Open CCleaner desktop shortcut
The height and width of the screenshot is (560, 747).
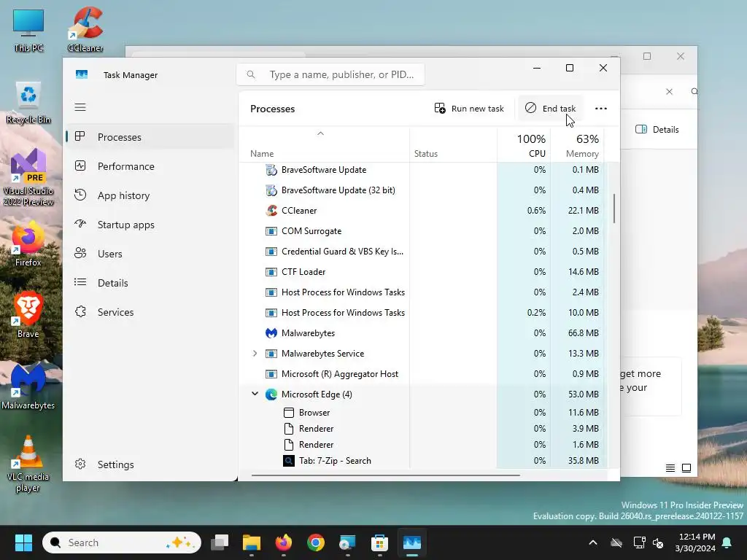click(85, 29)
